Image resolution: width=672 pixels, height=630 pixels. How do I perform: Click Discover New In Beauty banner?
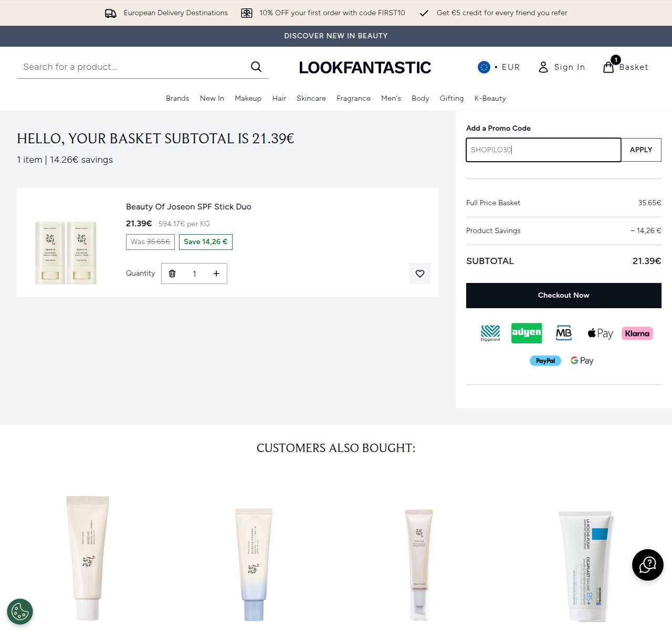[336, 36]
